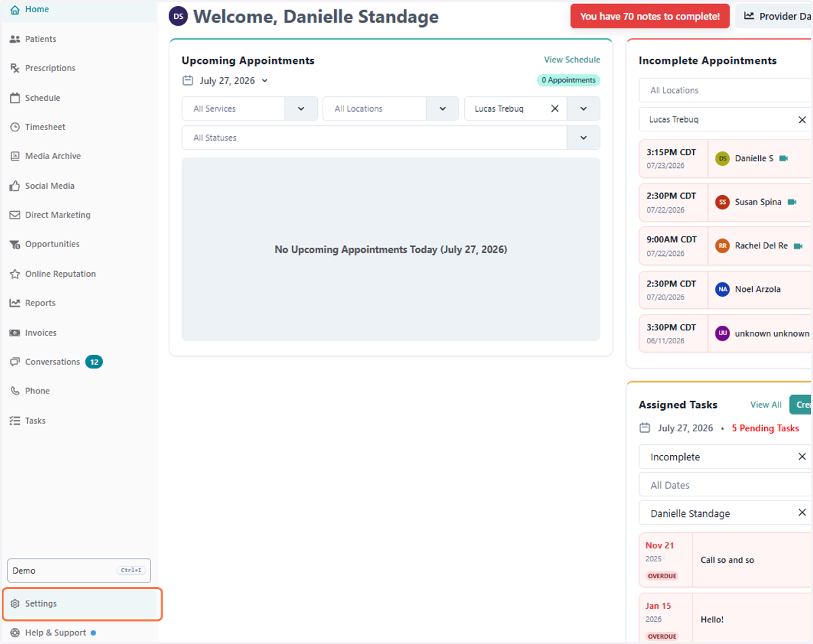Click the Media Archive image icon
Image resolution: width=813 pixels, height=644 pixels.
point(15,156)
